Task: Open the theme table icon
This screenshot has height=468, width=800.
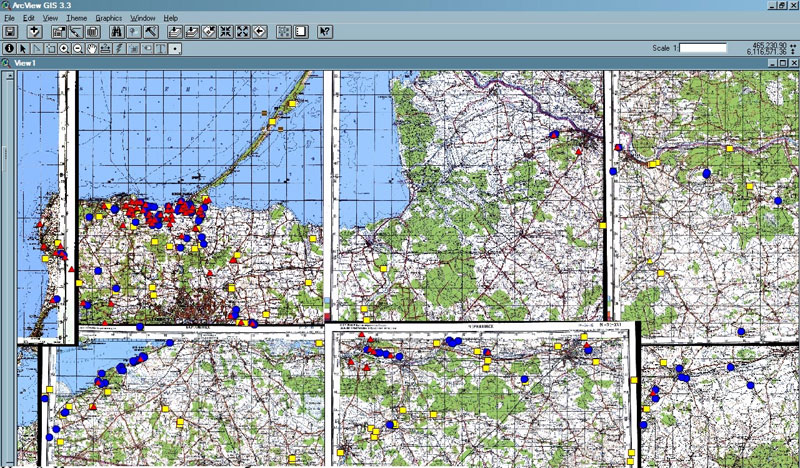Action: pos(90,32)
